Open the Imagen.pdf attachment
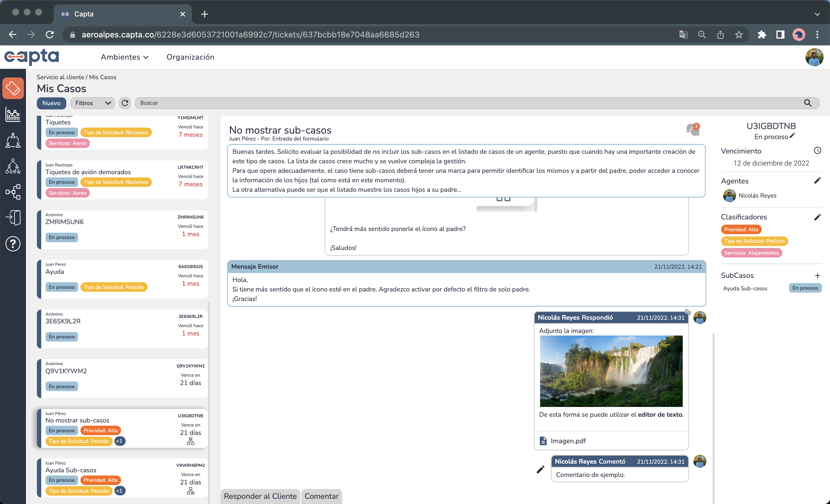830x504 pixels. point(568,441)
